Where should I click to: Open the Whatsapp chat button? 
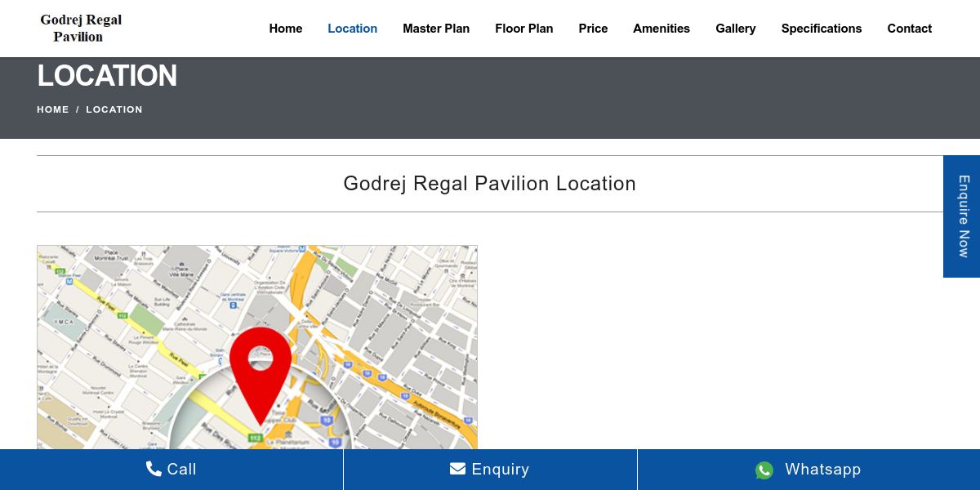click(808, 470)
